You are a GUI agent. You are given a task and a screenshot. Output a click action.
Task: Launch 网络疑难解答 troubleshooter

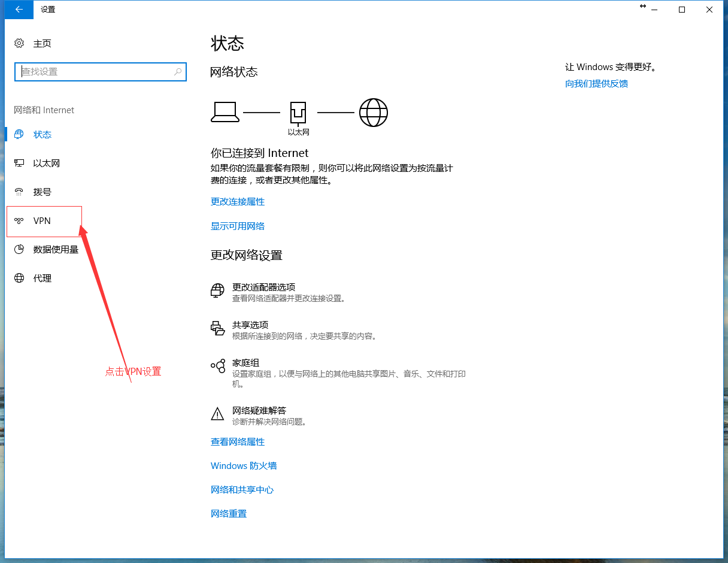259,411
